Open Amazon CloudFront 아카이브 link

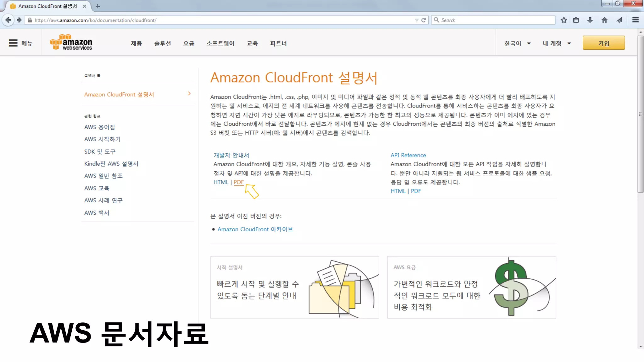[255, 229]
